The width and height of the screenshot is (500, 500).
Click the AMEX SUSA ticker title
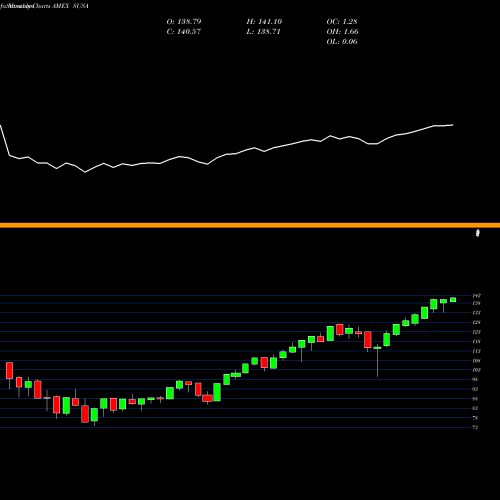pos(70,6)
